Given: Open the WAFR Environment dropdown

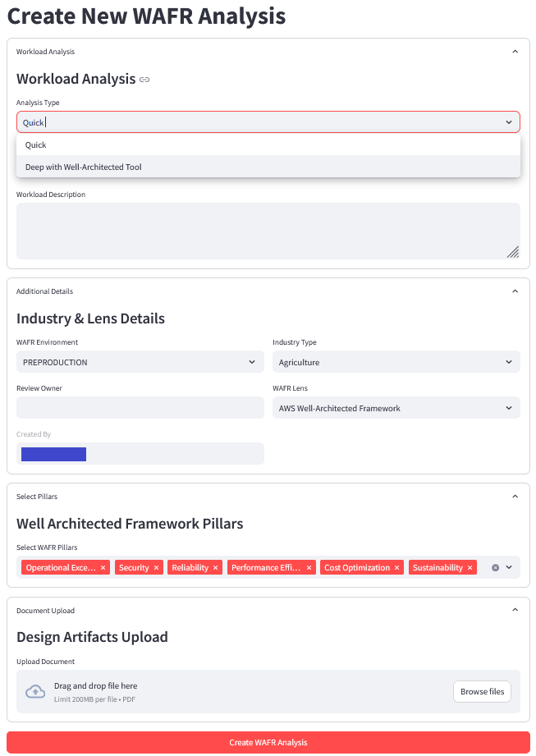Looking at the screenshot, I should (140, 362).
